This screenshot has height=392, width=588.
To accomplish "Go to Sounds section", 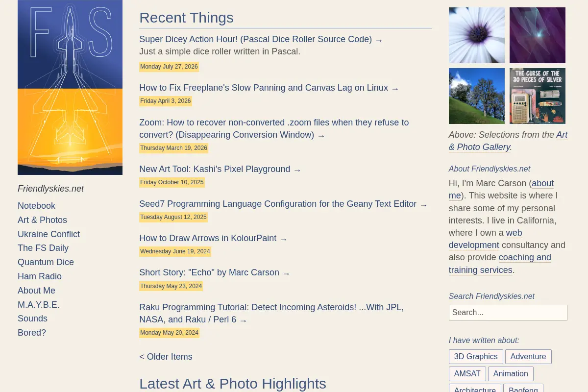I will (x=32, y=318).
